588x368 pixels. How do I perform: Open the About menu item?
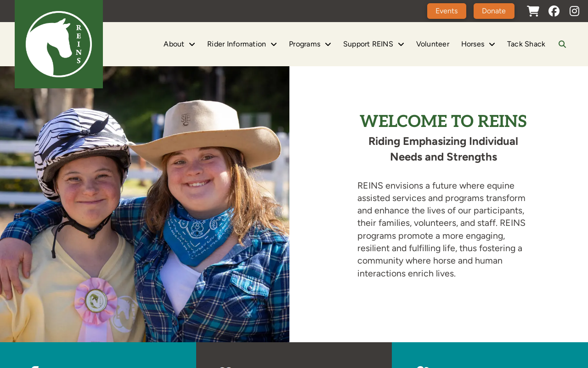[x=174, y=44]
